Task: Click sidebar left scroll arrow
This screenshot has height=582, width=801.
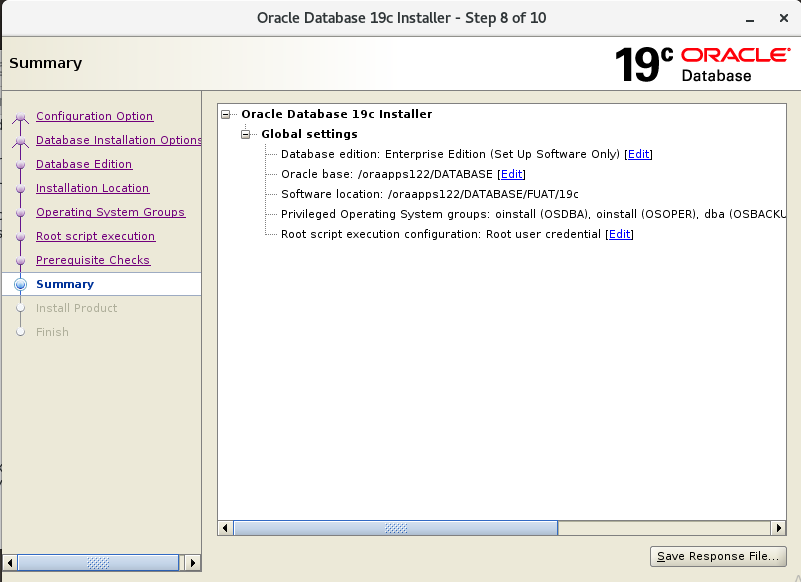Action: click(x=10, y=563)
